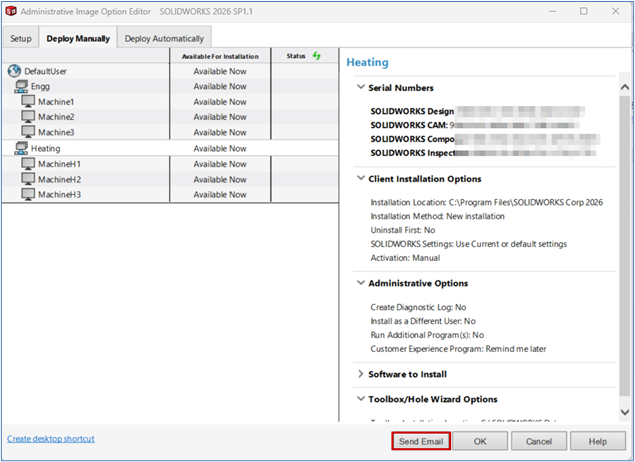Click the Status column header text
Viewport: 635px width, 462px height.
(x=296, y=56)
